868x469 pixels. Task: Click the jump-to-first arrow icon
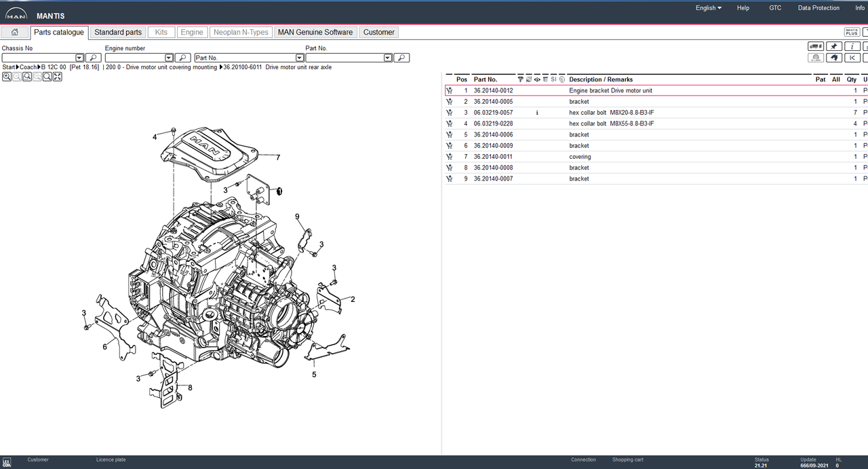(852, 58)
